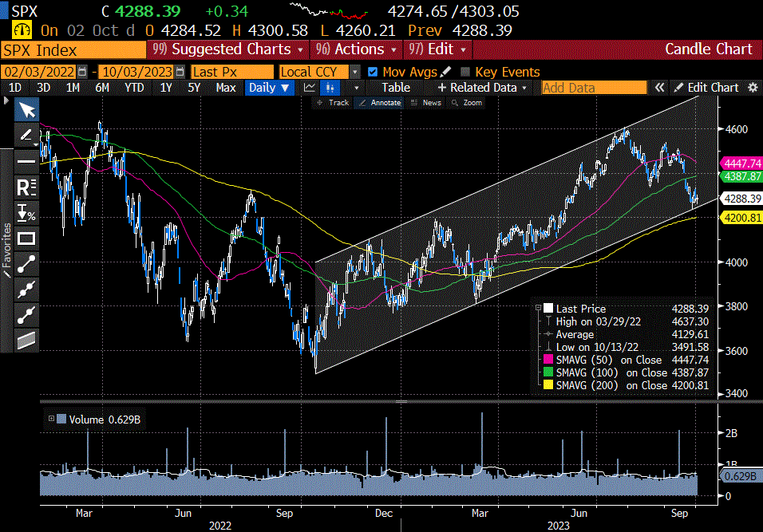The image size is (763, 532).
Task: Open the Actions menu
Action: [357, 49]
